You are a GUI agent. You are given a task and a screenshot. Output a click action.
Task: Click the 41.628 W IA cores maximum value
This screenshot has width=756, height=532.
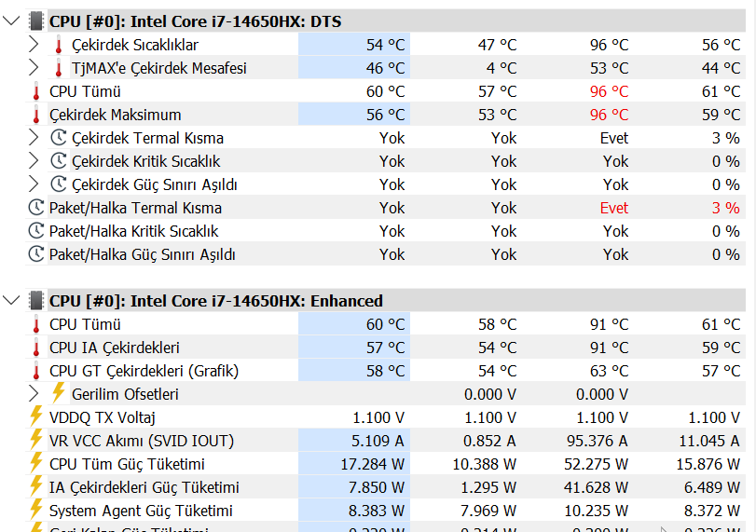[596, 487]
